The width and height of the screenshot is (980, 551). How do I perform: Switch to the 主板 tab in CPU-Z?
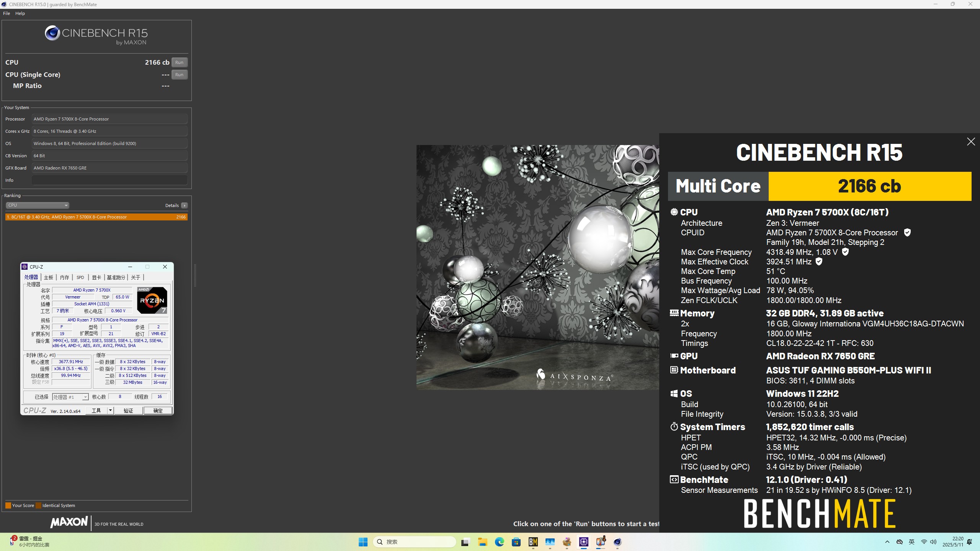49,277
